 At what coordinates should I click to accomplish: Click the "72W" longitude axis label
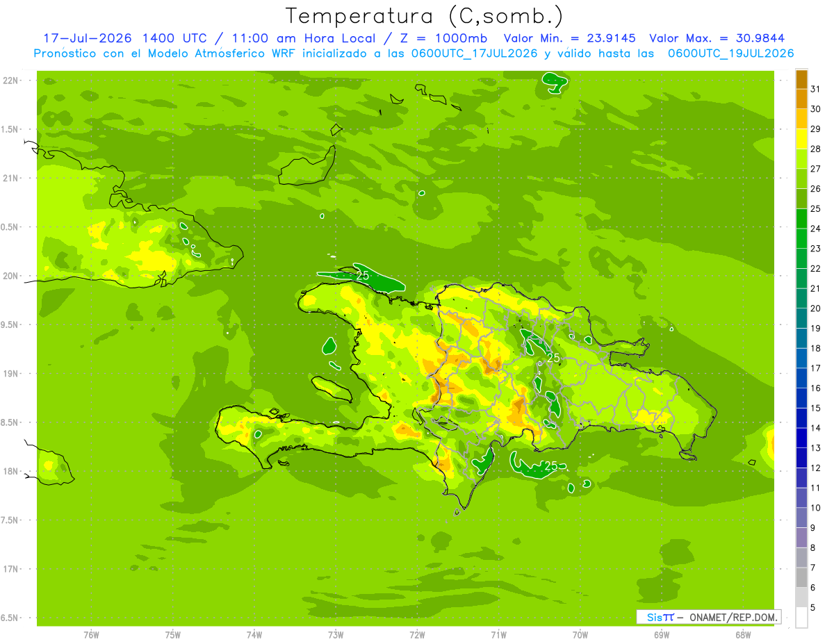417,635
